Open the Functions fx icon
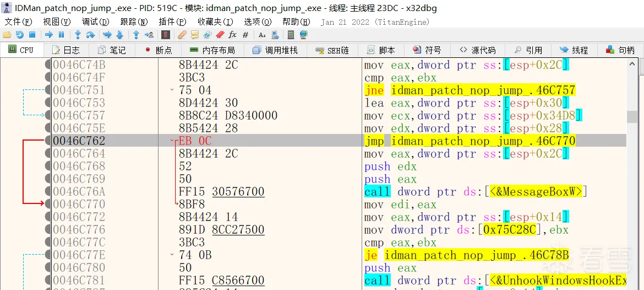The height and width of the screenshot is (290, 644). (233, 35)
